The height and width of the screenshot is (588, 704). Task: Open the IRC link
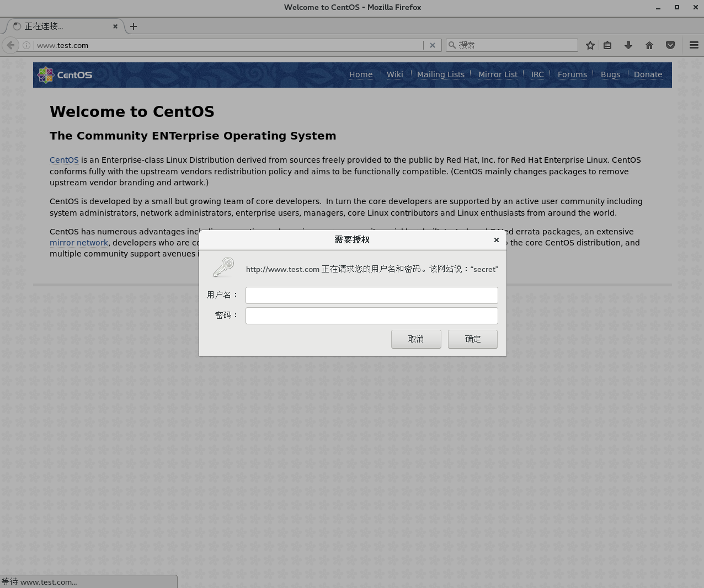coord(537,74)
